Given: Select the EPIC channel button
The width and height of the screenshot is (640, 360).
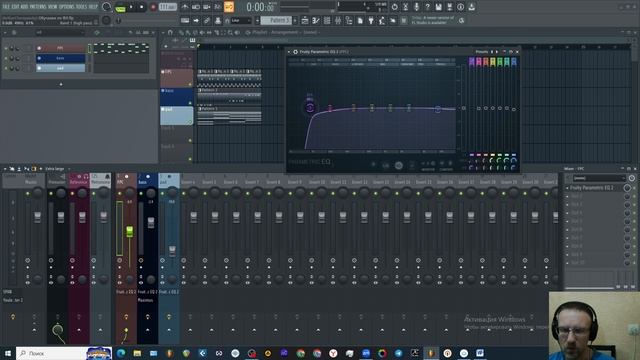Looking at the screenshot, I should click(60, 48).
